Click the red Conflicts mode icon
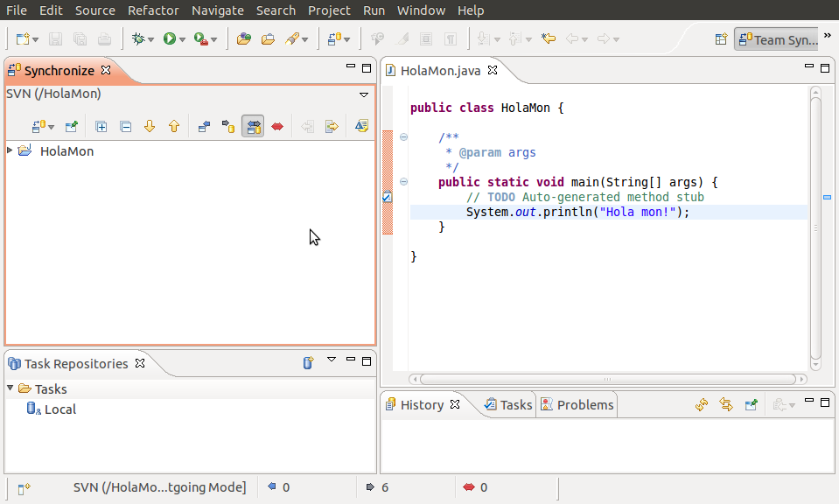Screen dimensions: 839x504 277,127
